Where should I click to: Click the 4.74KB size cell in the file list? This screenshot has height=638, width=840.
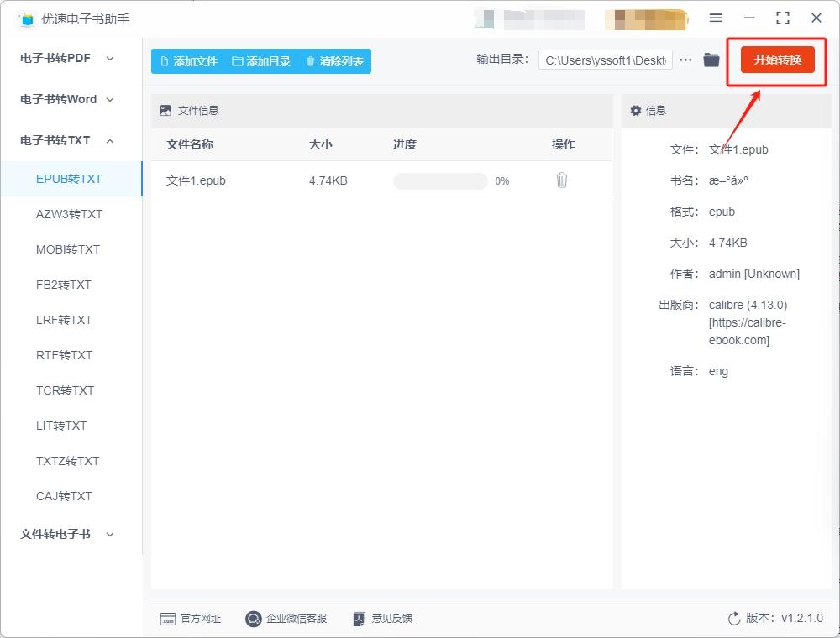[x=328, y=181]
